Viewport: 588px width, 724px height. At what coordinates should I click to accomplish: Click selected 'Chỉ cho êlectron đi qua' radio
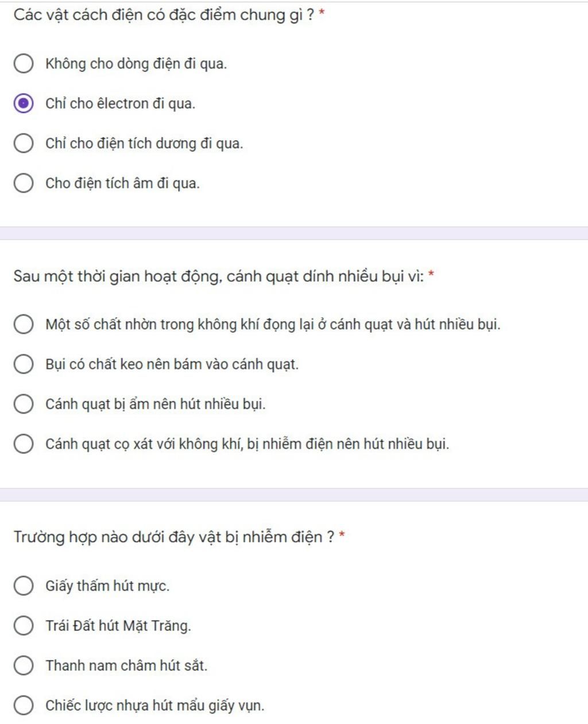tap(23, 104)
